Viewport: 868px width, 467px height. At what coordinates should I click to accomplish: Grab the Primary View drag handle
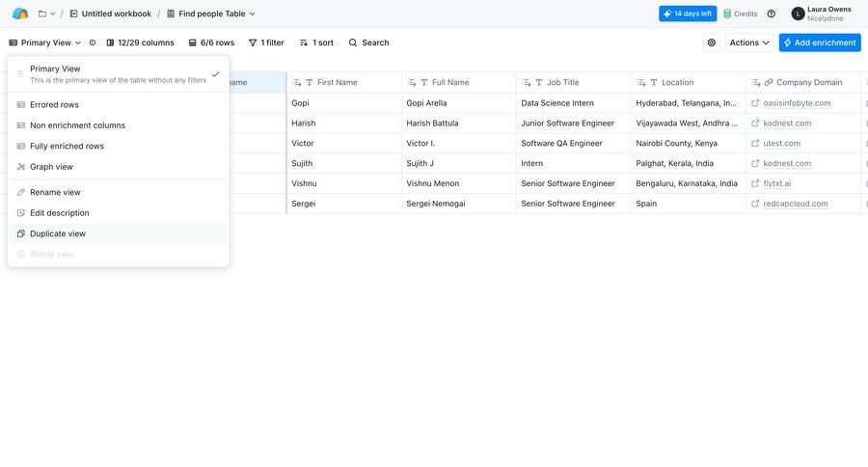pos(20,74)
